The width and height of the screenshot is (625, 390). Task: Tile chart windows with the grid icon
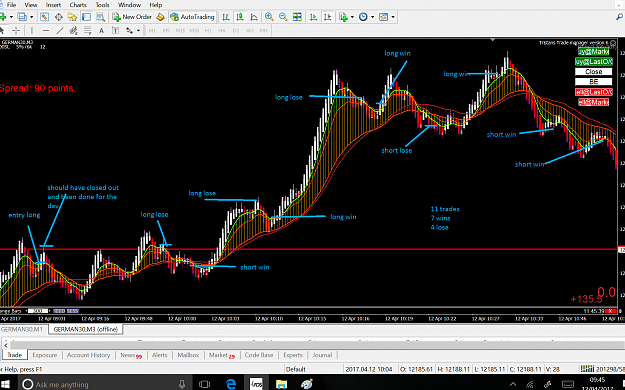297,17
